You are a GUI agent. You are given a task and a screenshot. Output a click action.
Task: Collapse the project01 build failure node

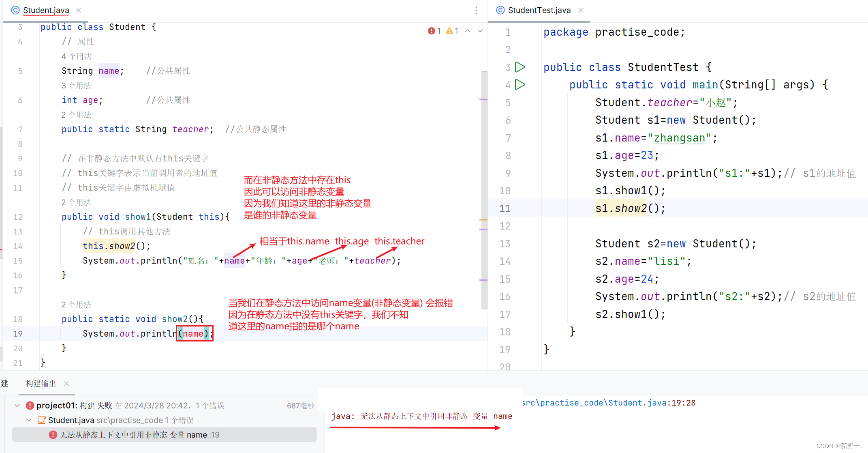17,405
